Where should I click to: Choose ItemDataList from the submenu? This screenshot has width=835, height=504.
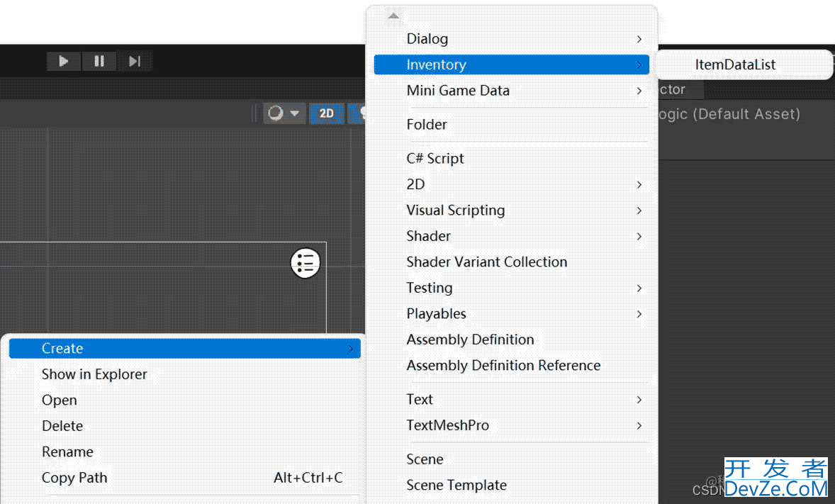pyautogui.click(x=735, y=65)
